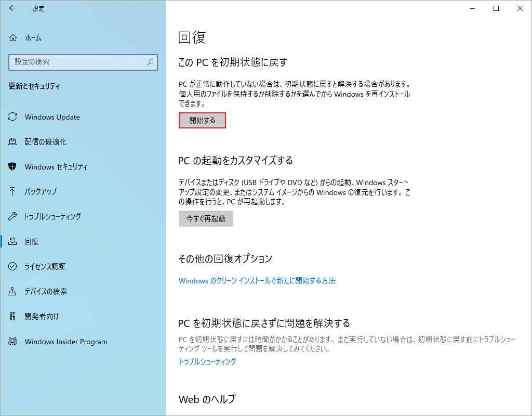532x416 pixels.
Task: Click the トラブルシューティング wrench icon
Action: (14, 217)
